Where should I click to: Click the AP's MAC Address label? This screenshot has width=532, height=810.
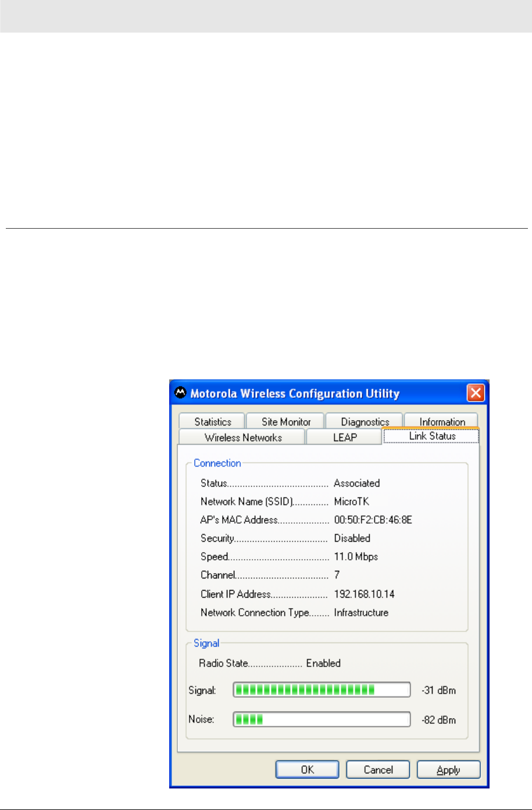[x=239, y=520]
